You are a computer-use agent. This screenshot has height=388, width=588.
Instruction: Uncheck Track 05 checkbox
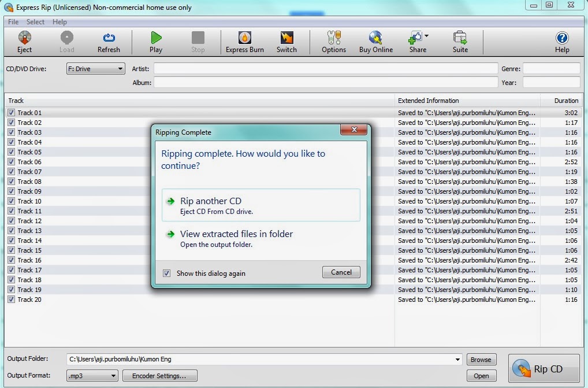11,152
